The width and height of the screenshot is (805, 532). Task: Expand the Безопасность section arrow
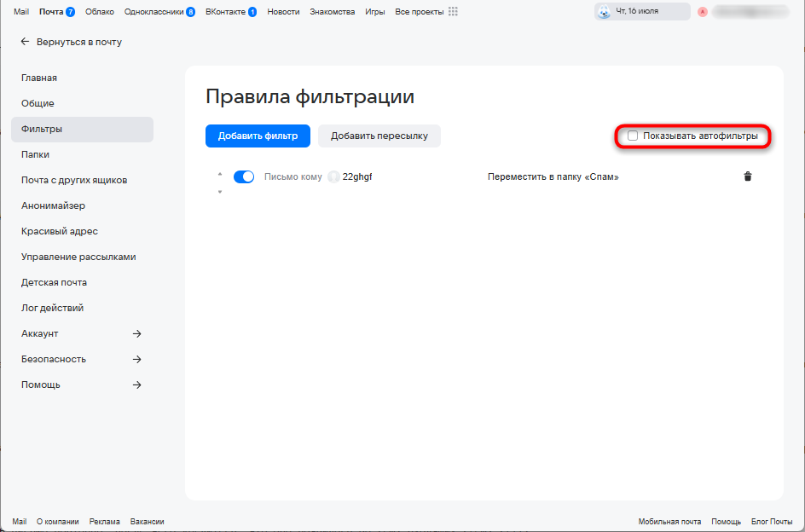pos(136,359)
